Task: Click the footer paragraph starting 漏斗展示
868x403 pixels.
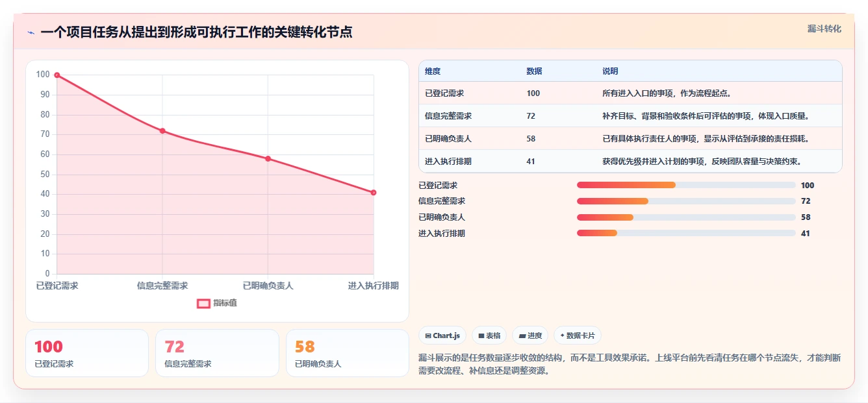Action: pyautogui.click(x=630, y=364)
